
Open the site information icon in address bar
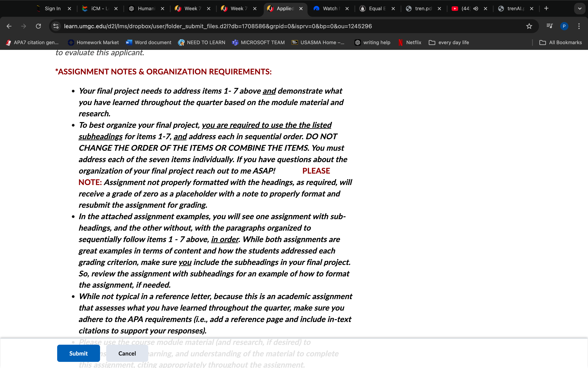pos(56,26)
